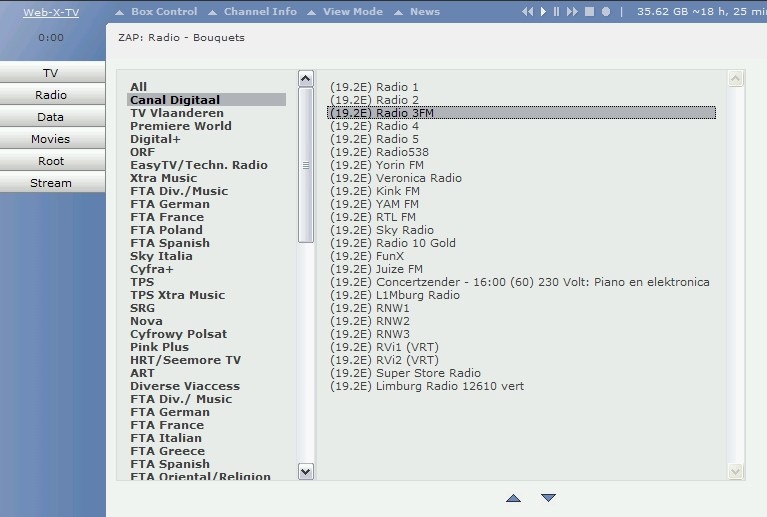Click the up triangle below channel list

[513, 498]
